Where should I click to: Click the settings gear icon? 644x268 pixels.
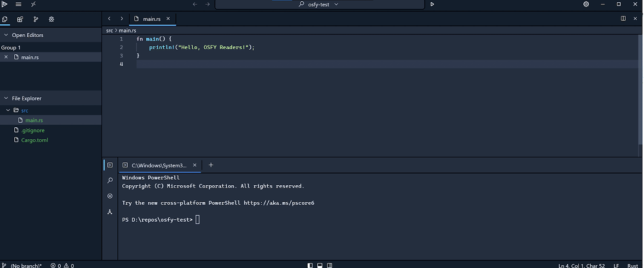tap(586, 4)
